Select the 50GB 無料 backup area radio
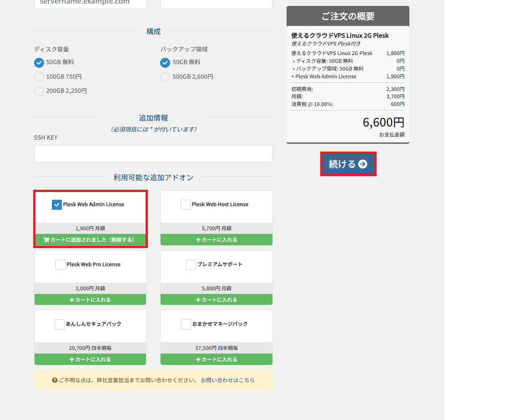Screen dimensions: 524x420 [165, 62]
